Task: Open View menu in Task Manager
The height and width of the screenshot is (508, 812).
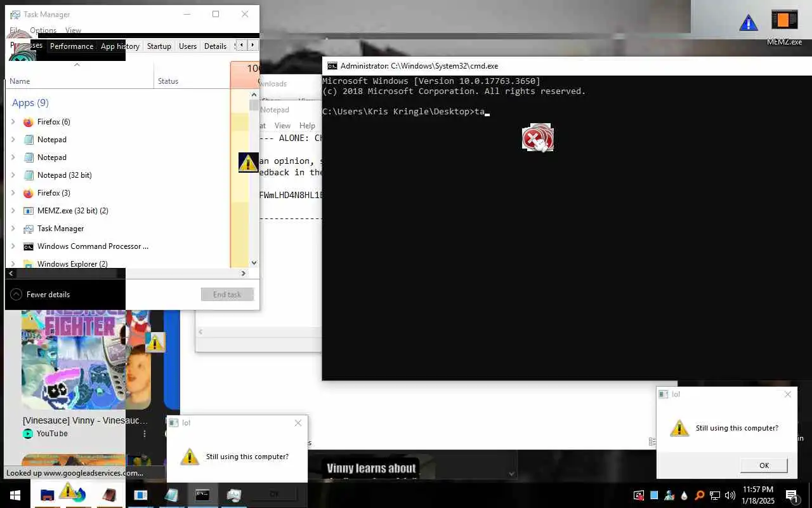Action: tap(73, 30)
